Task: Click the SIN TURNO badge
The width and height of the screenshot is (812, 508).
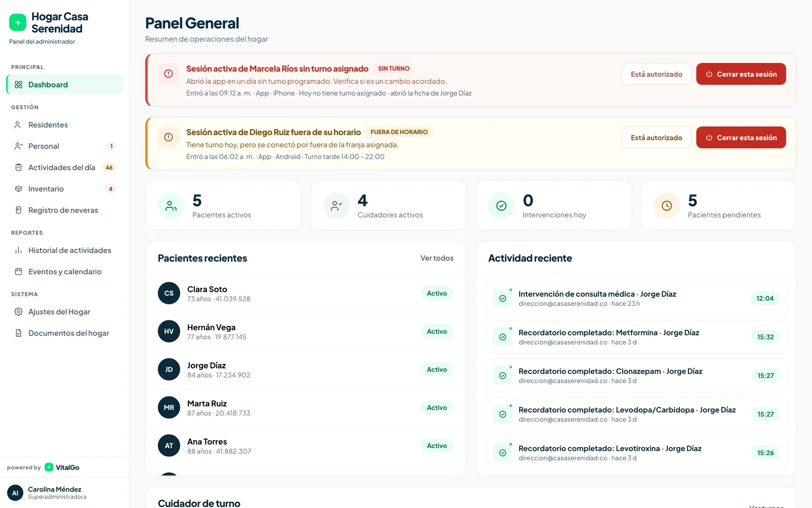Action: pyautogui.click(x=394, y=69)
